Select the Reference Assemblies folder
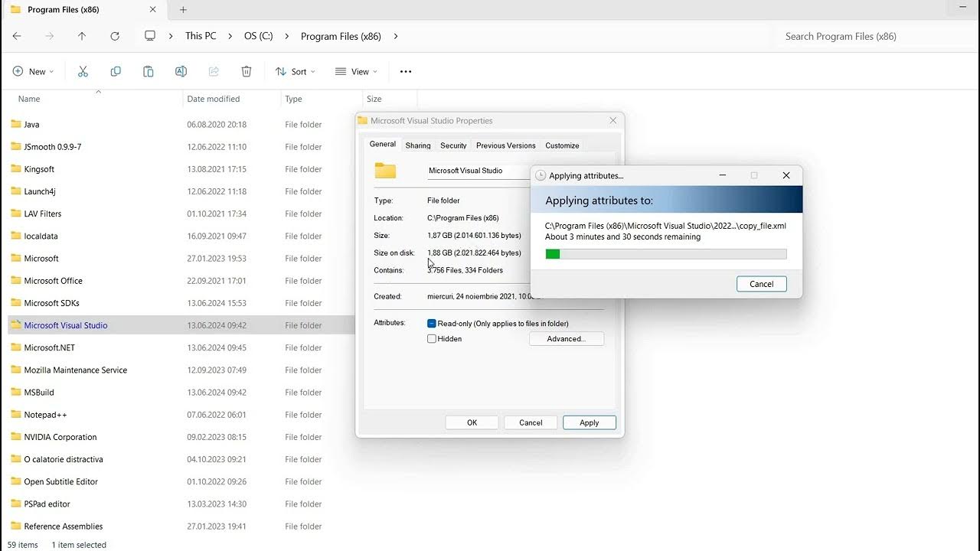This screenshot has height=551, width=980. (x=181, y=527)
